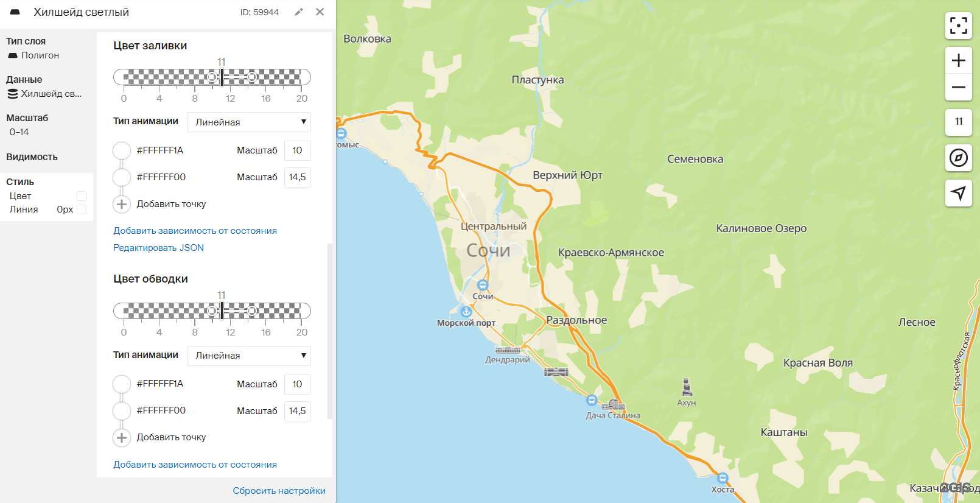The width and height of the screenshot is (980, 503).
Task: Click pencil icon to rename layer
Action: click(299, 12)
